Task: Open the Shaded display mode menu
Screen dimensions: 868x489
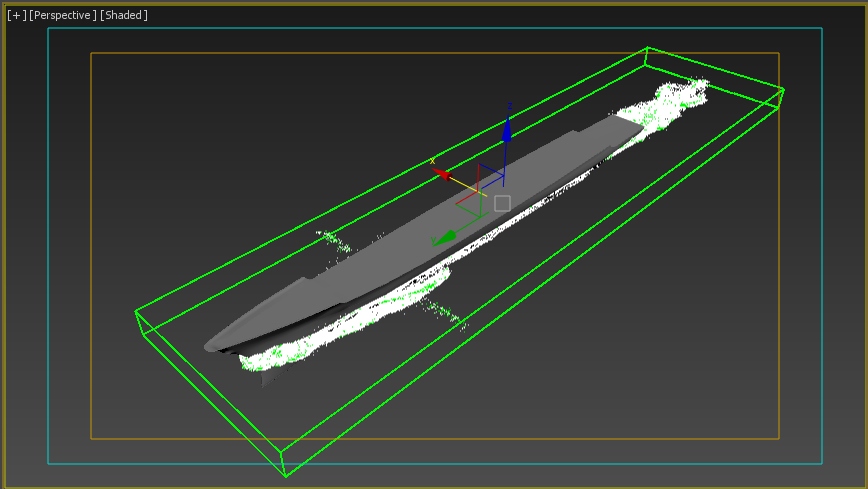Action: 124,15
